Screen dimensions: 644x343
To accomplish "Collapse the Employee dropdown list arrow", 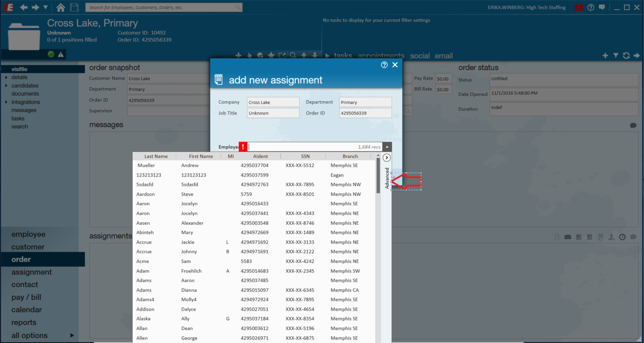I will click(387, 147).
